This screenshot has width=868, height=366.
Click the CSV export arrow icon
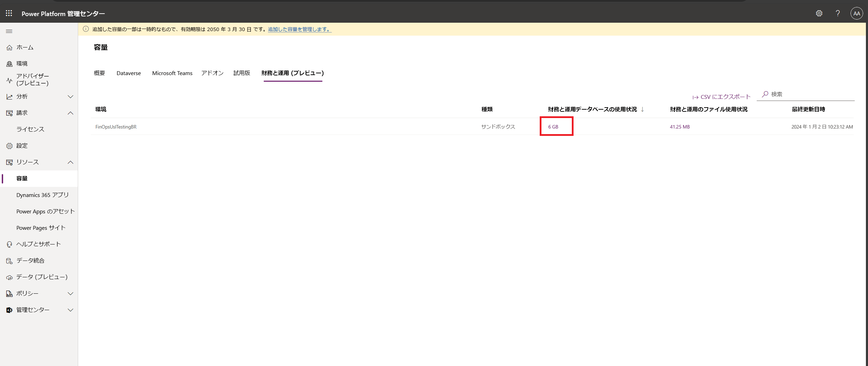click(x=695, y=97)
